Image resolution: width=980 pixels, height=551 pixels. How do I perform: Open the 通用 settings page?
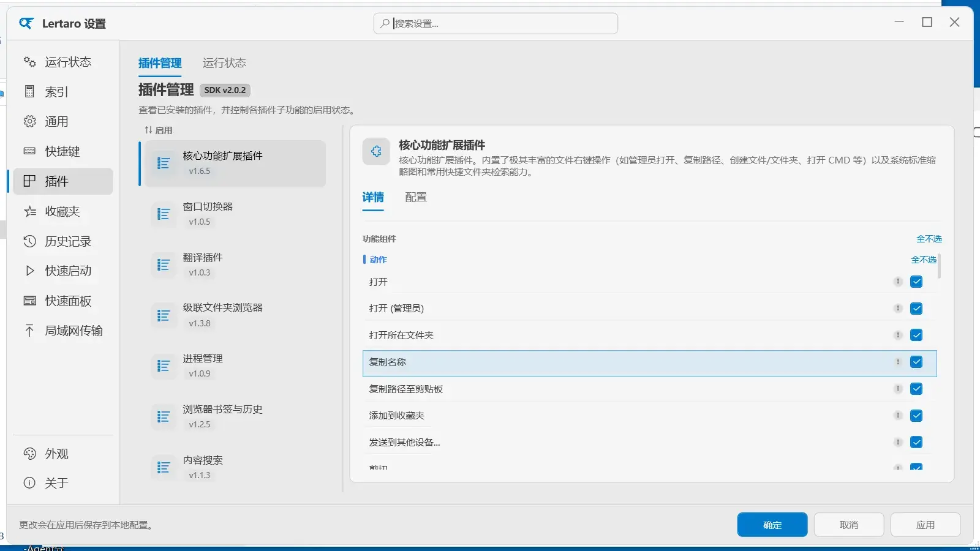(63, 121)
